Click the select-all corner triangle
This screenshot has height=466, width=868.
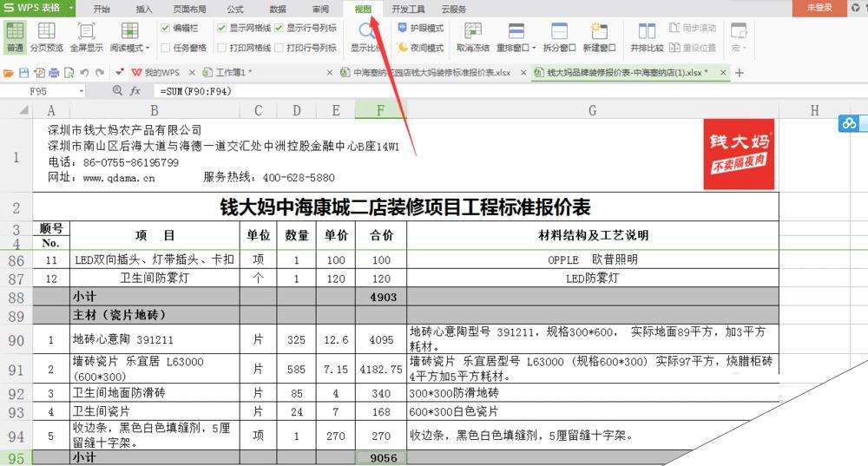point(23,110)
